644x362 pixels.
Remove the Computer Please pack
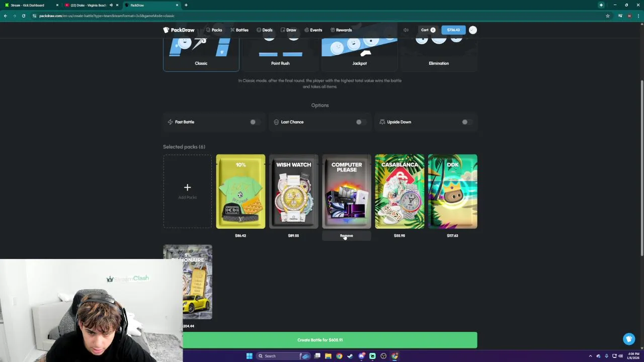[347, 236]
